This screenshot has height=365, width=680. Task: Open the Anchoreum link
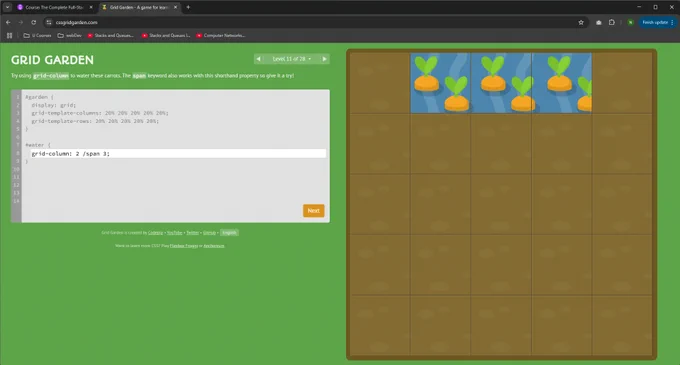tap(214, 246)
